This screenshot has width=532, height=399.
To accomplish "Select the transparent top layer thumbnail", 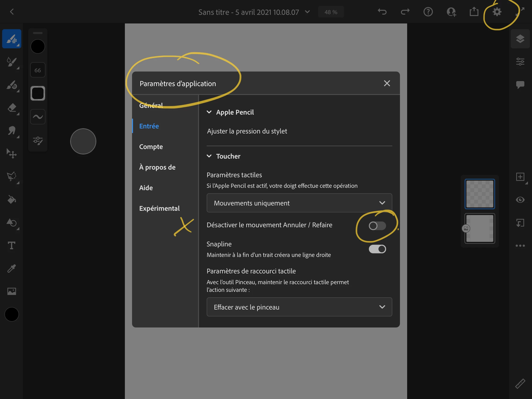I will tap(480, 194).
